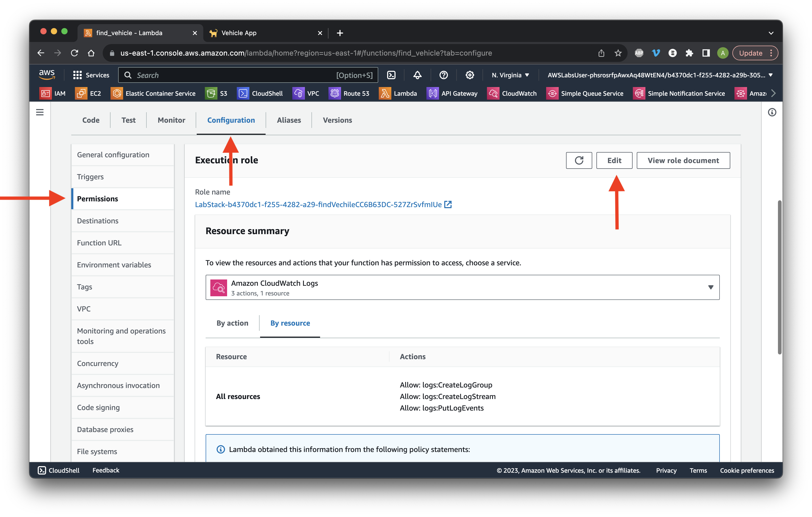Reload the browser page
Image resolution: width=812 pixels, height=517 pixels.
75,53
